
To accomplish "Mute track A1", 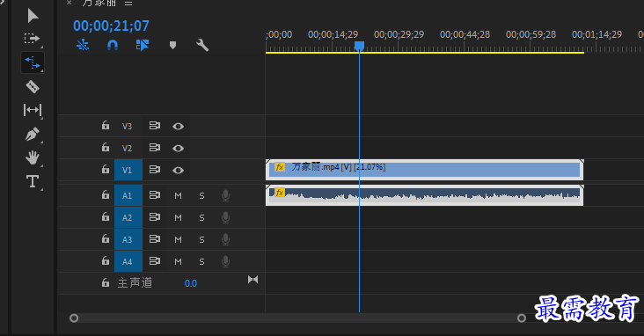I will pyautogui.click(x=178, y=196).
